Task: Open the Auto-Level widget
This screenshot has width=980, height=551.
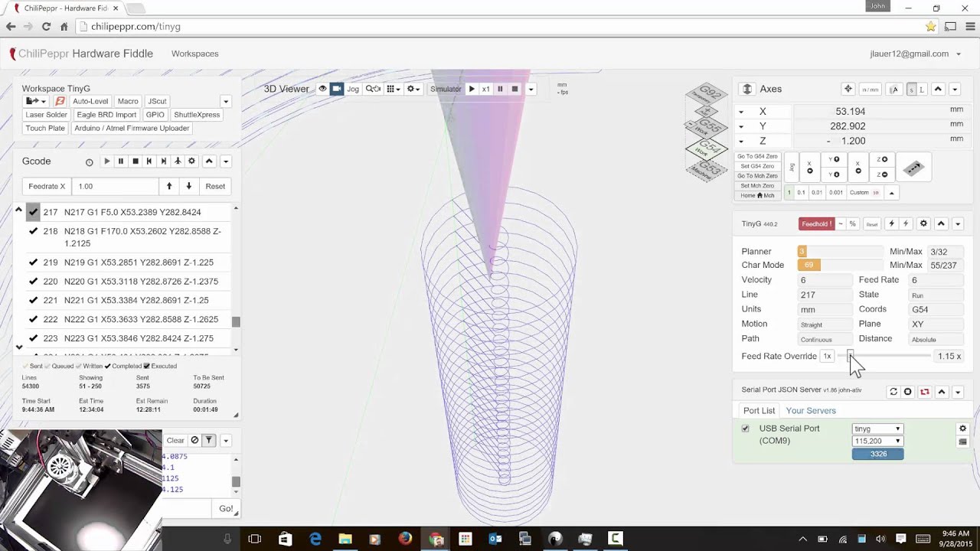Action: pyautogui.click(x=90, y=101)
